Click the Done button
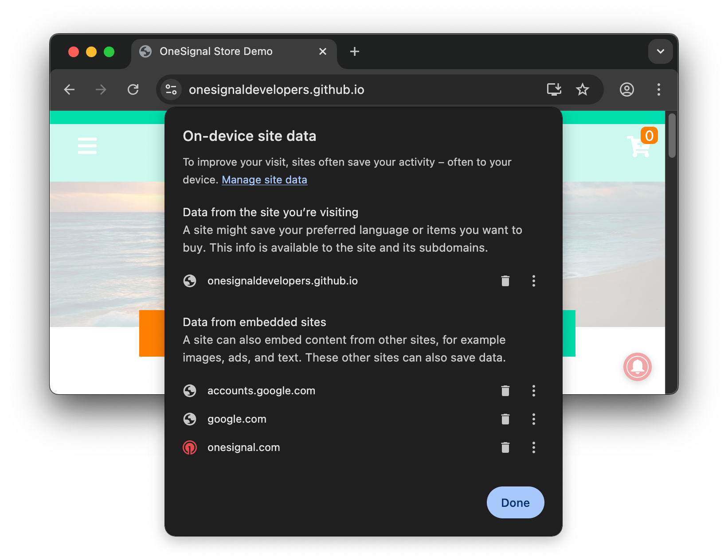 [x=516, y=502]
